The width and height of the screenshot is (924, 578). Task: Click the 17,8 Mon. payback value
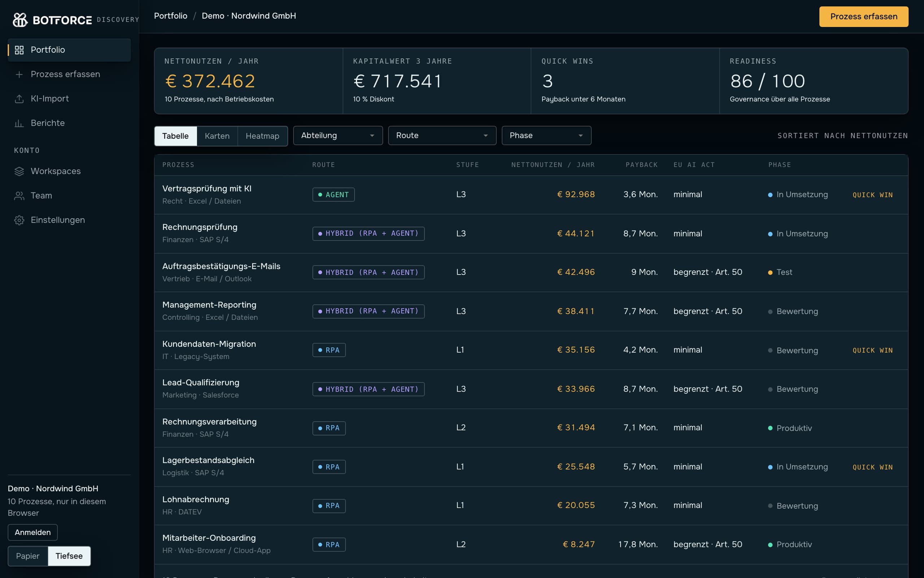[638, 544]
